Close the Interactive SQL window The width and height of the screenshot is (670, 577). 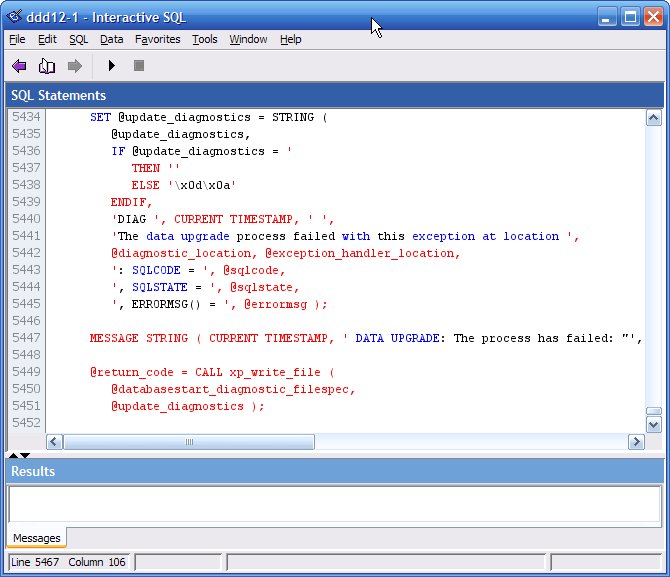coord(654,17)
